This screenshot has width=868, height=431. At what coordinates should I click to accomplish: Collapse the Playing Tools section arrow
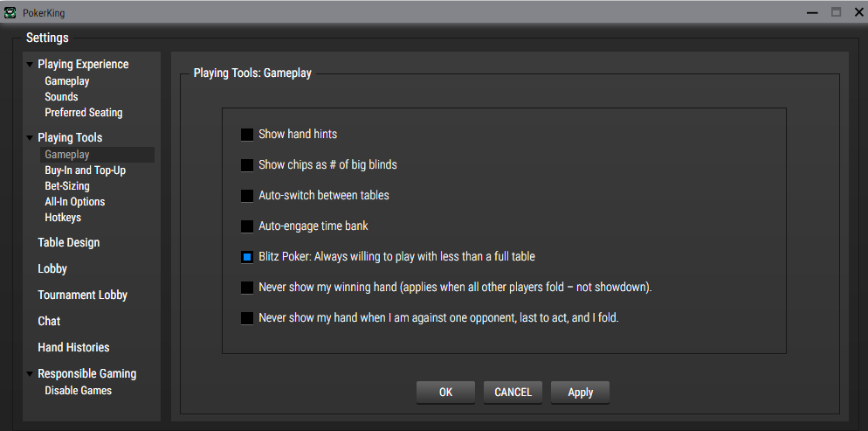(31, 138)
